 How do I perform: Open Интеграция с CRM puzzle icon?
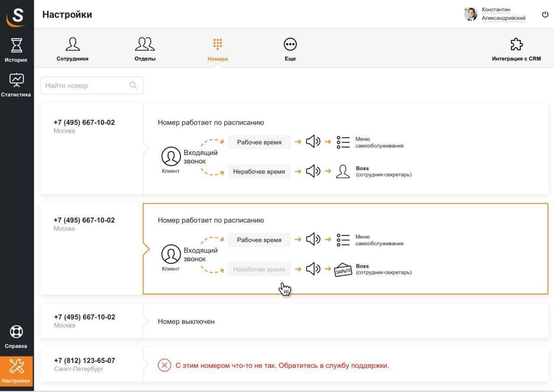pos(516,45)
